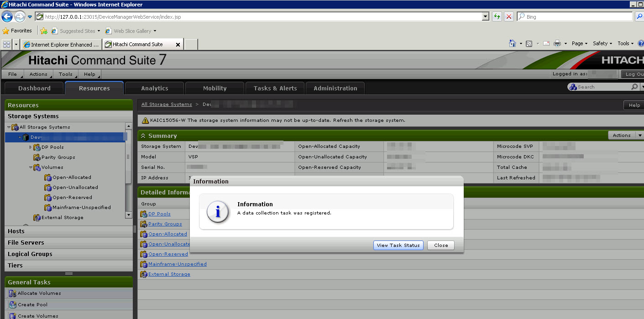This screenshot has height=319, width=644.
Task: Select Open-Allocated in the tree
Action: (x=72, y=178)
